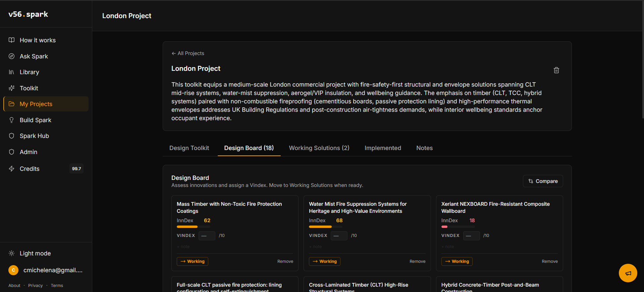The width and height of the screenshot is (644, 292).
Task: Open Mass Timber Non-Toxic Fire Protection card title
Action: coord(229,207)
